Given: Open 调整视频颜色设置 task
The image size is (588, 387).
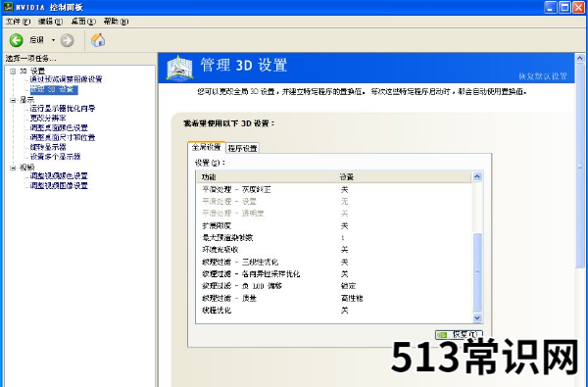Looking at the screenshot, I should coord(59,176).
